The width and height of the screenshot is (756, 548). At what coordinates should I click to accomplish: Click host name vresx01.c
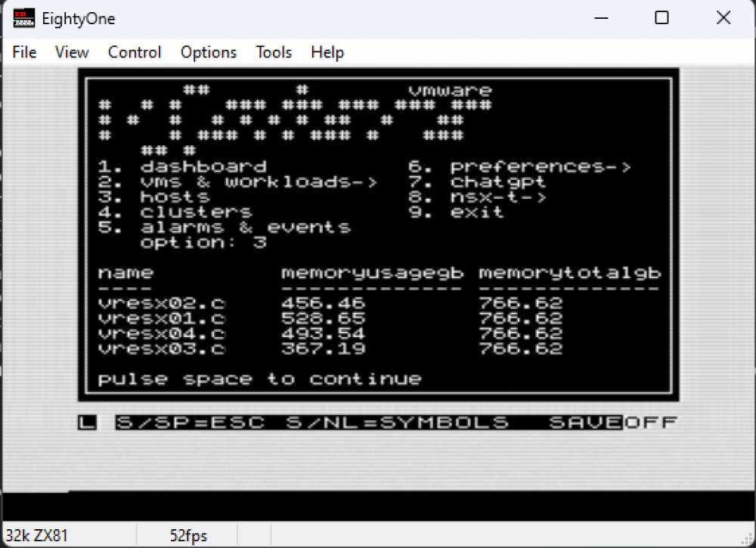click(x=162, y=318)
